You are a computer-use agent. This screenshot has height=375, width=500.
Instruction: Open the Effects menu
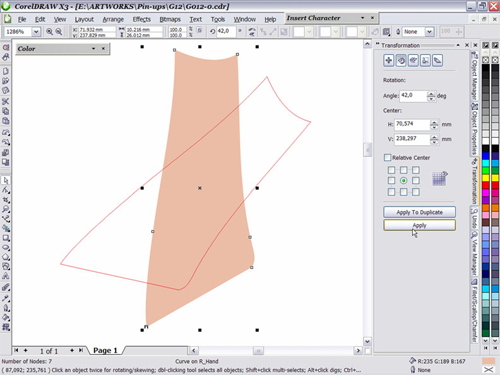[x=142, y=19]
